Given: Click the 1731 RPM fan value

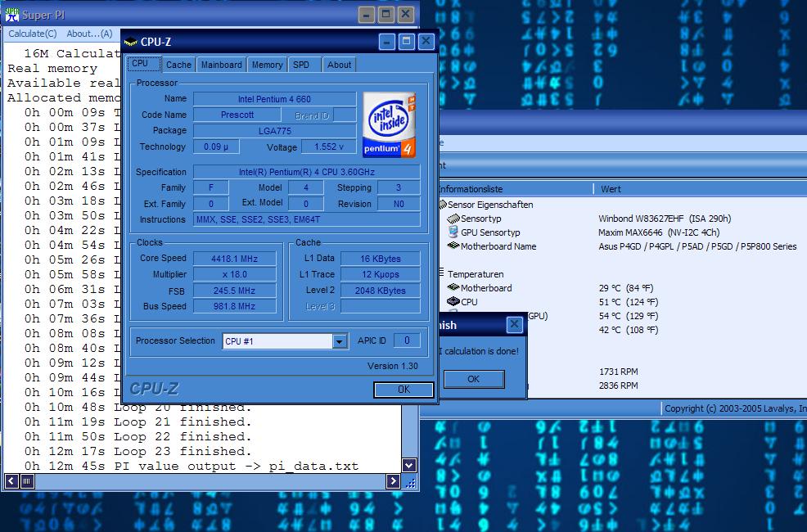Looking at the screenshot, I should pos(618,371).
